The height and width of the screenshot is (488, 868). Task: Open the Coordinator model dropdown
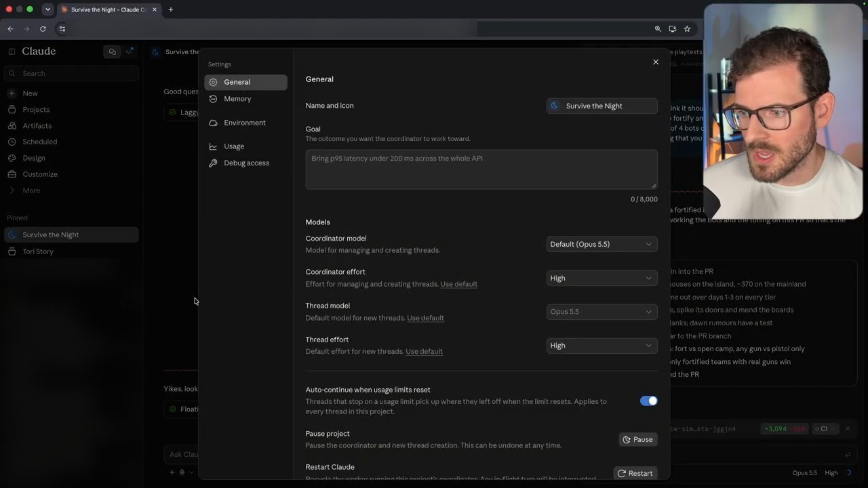602,244
